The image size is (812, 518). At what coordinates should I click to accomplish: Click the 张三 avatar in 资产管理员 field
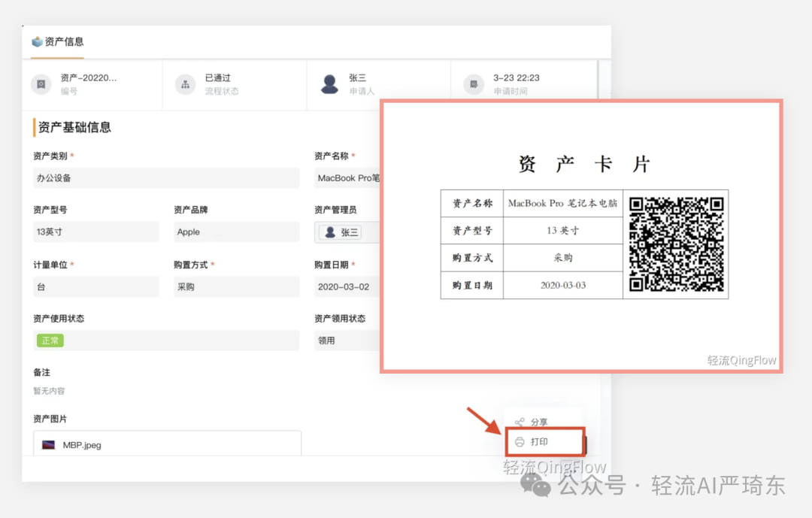point(331,232)
